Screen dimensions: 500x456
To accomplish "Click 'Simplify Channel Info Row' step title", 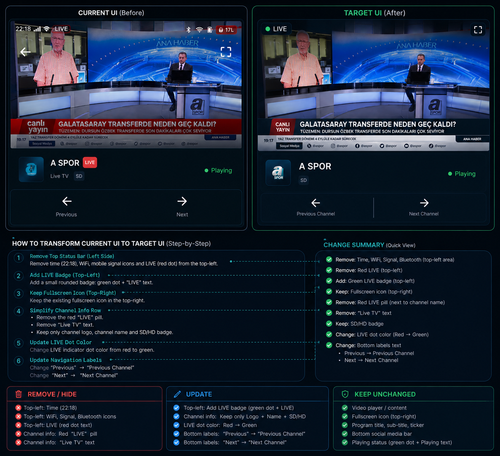I will coord(65,310).
